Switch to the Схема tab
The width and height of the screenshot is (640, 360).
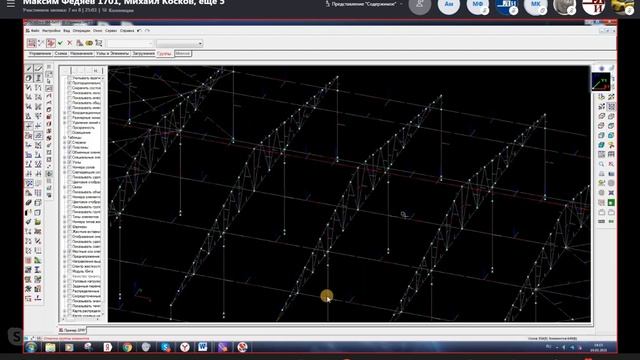61,53
